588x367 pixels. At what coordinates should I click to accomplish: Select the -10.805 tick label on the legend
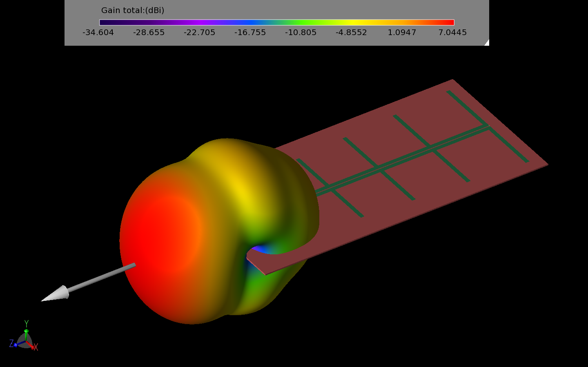pos(300,32)
